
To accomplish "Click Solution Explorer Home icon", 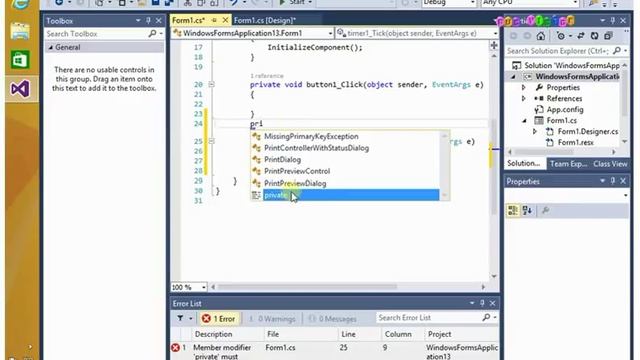I will point(541,36).
